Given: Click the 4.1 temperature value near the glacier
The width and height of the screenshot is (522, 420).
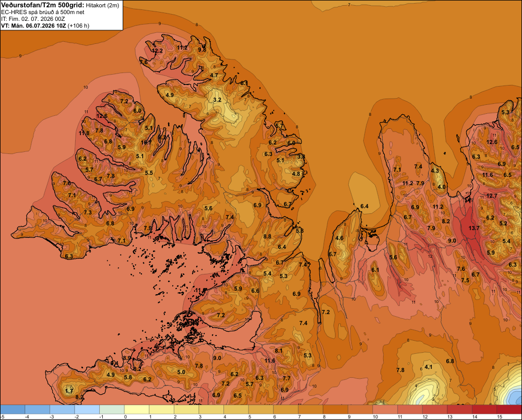Looking at the screenshot, I should tap(429, 367).
